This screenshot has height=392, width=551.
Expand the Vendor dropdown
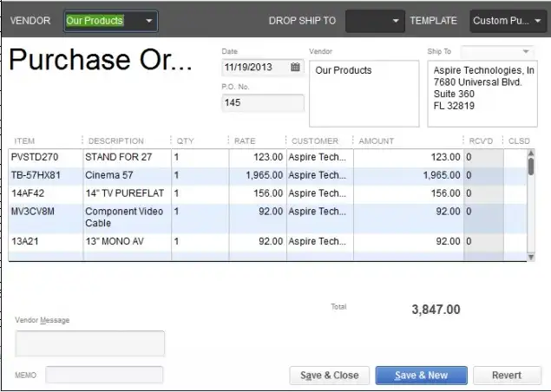[x=148, y=20]
